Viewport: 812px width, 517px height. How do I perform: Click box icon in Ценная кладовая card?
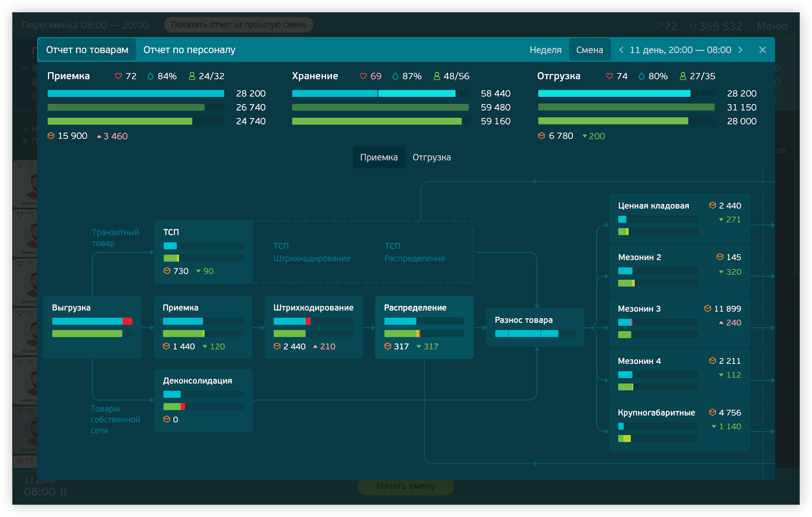pyautogui.click(x=712, y=205)
